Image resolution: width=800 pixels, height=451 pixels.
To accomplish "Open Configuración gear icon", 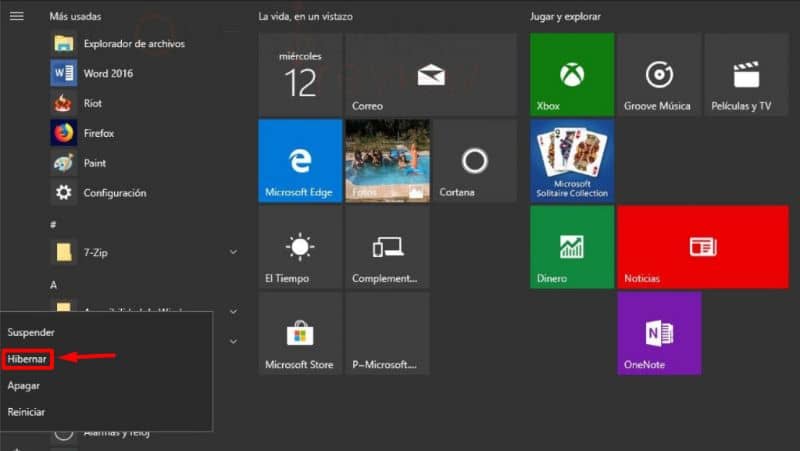I will (64, 192).
